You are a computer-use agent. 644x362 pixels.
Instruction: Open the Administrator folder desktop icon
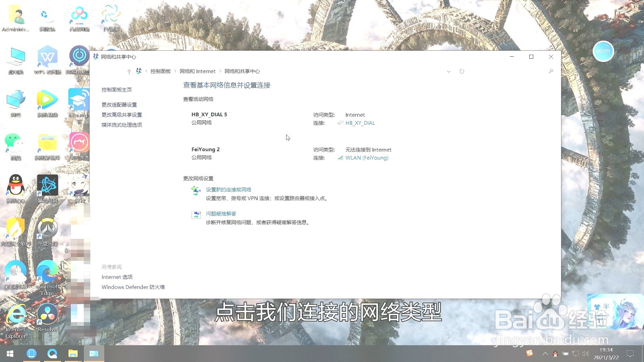tap(16, 19)
